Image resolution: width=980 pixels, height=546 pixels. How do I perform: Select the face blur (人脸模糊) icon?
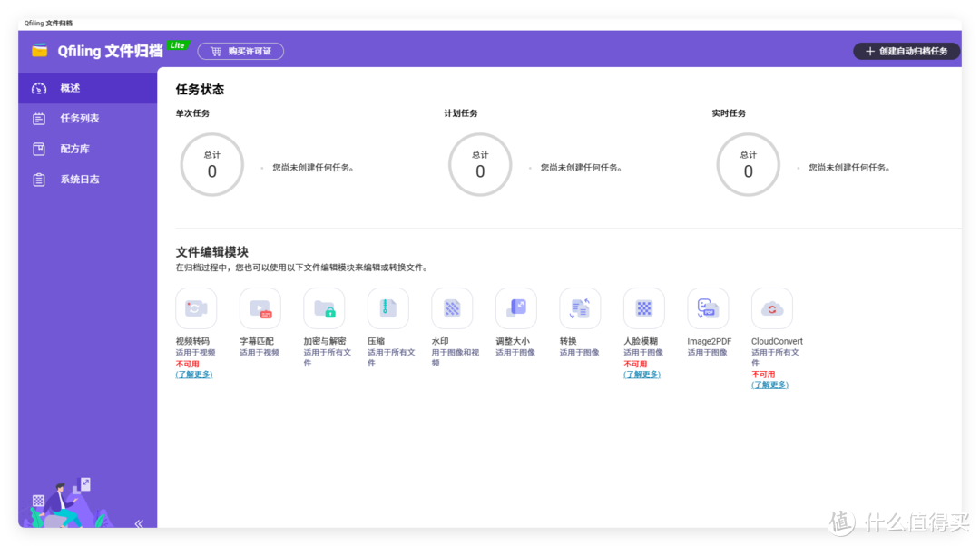click(644, 308)
